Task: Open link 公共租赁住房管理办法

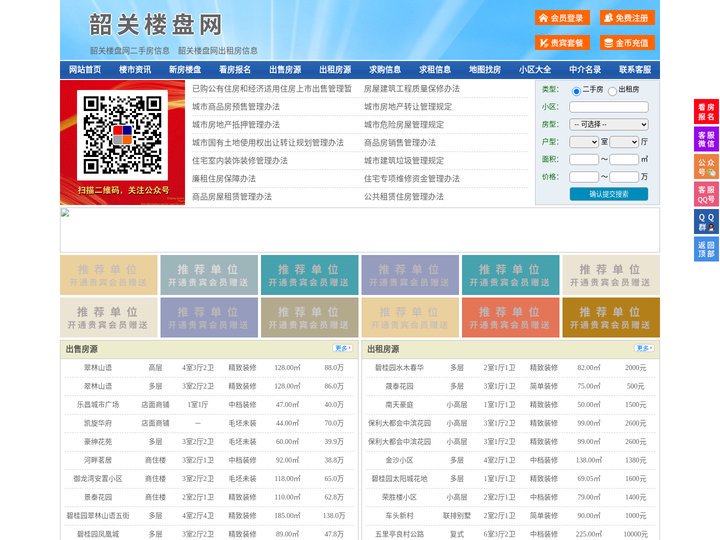Action: click(x=404, y=197)
